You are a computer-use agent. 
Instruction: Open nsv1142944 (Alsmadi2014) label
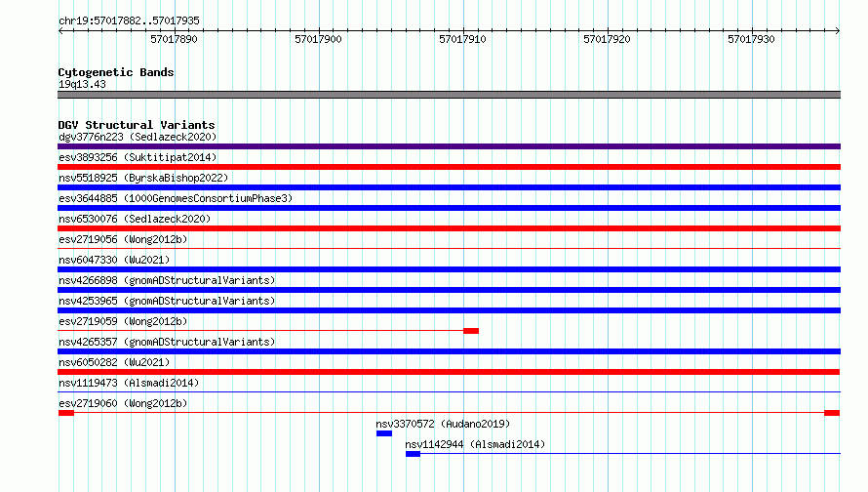pos(475,444)
